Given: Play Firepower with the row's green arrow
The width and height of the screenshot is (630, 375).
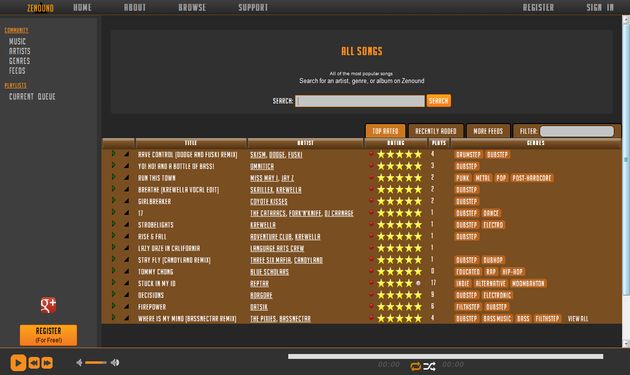Looking at the screenshot, I should point(113,306).
